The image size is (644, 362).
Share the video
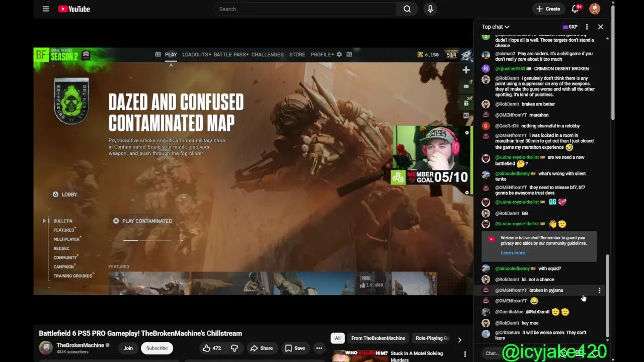coord(262,348)
